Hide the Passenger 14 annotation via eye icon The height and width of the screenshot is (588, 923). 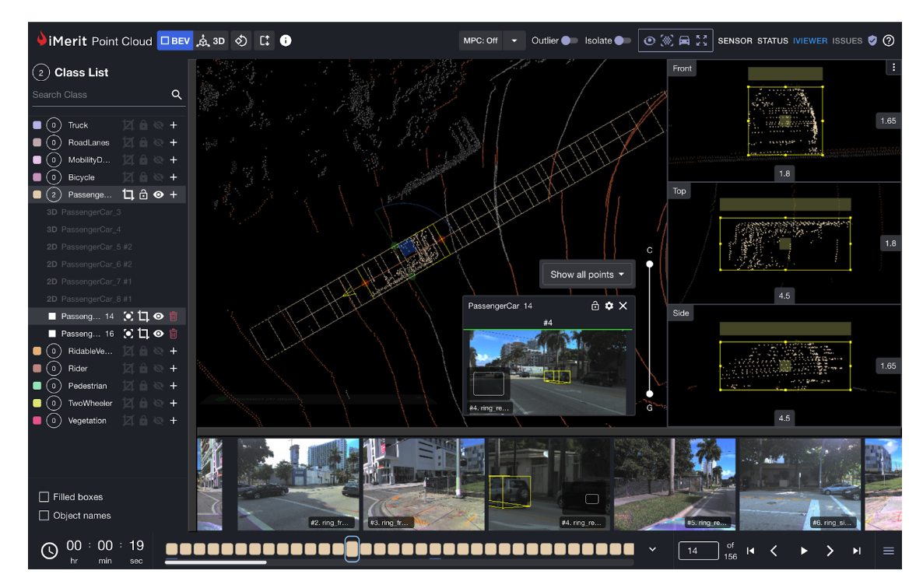point(159,317)
